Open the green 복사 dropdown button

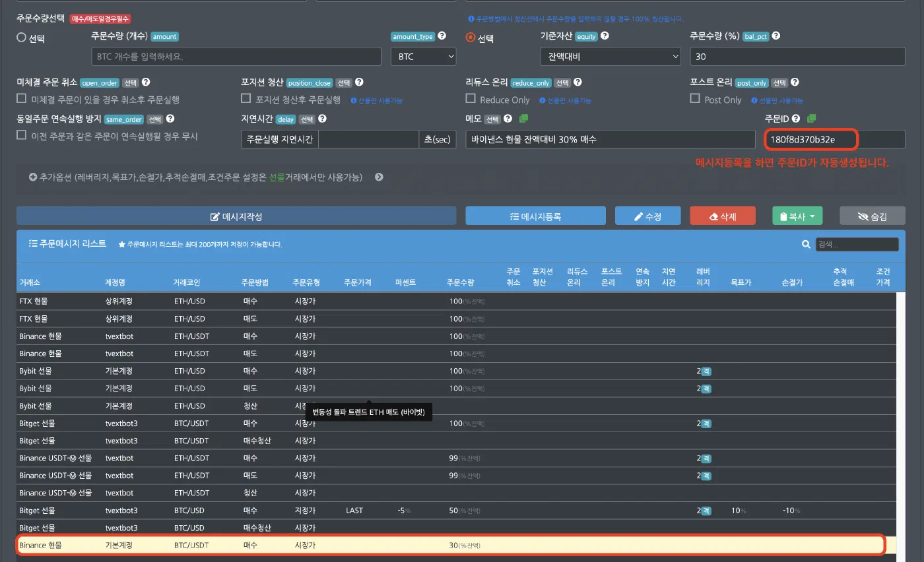[798, 216]
